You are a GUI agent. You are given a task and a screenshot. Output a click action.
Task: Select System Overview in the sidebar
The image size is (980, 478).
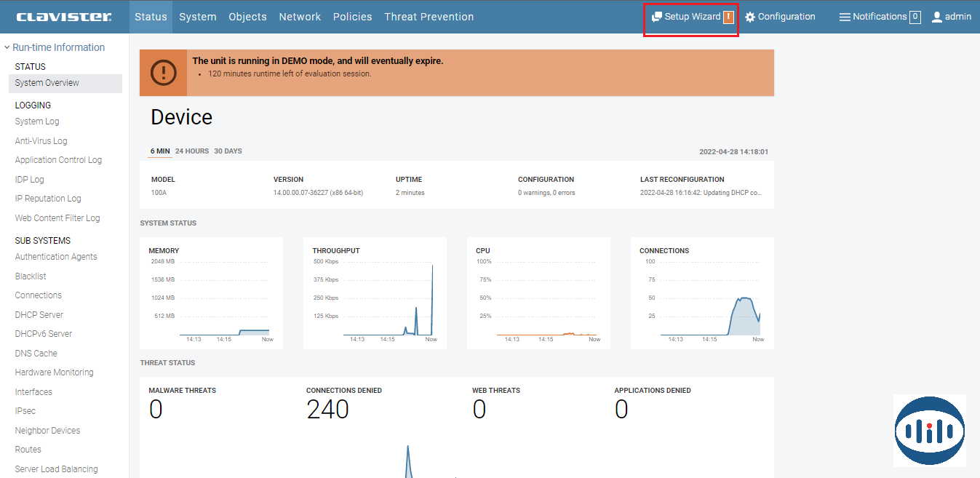47,83
